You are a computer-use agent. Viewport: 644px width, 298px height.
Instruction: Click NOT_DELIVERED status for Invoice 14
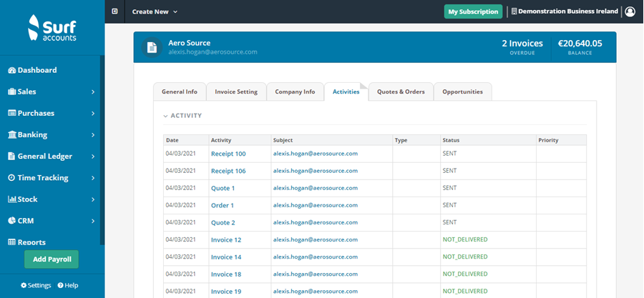point(465,257)
